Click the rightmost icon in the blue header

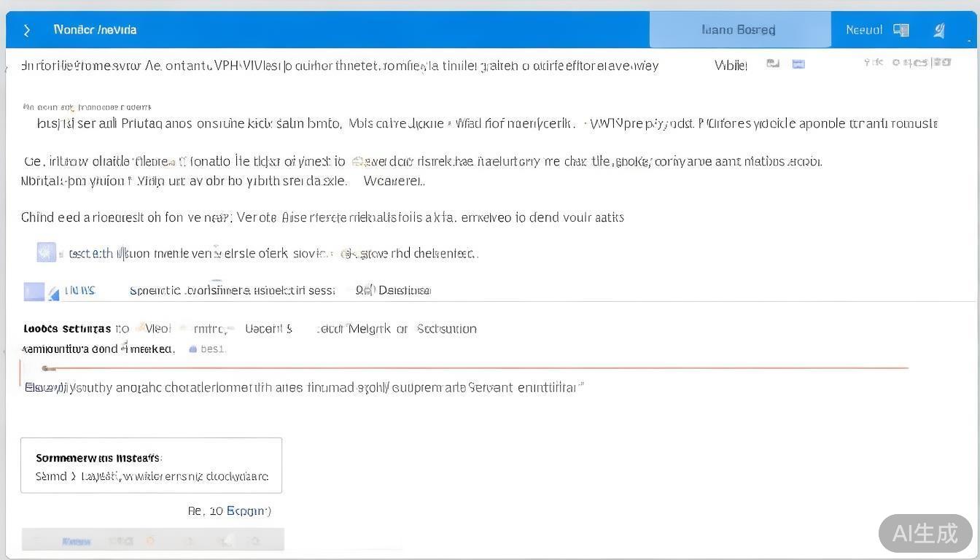(x=940, y=30)
